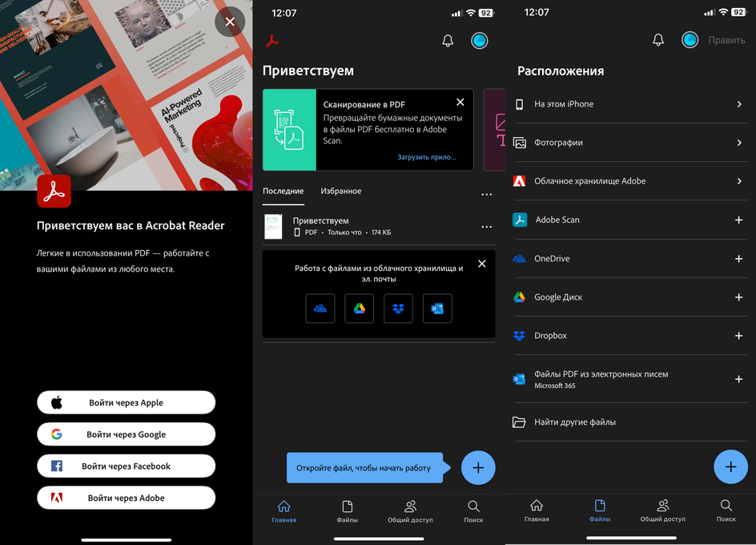The width and height of the screenshot is (756, 545).
Task: Tap Войти через Google button
Action: click(127, 434)
